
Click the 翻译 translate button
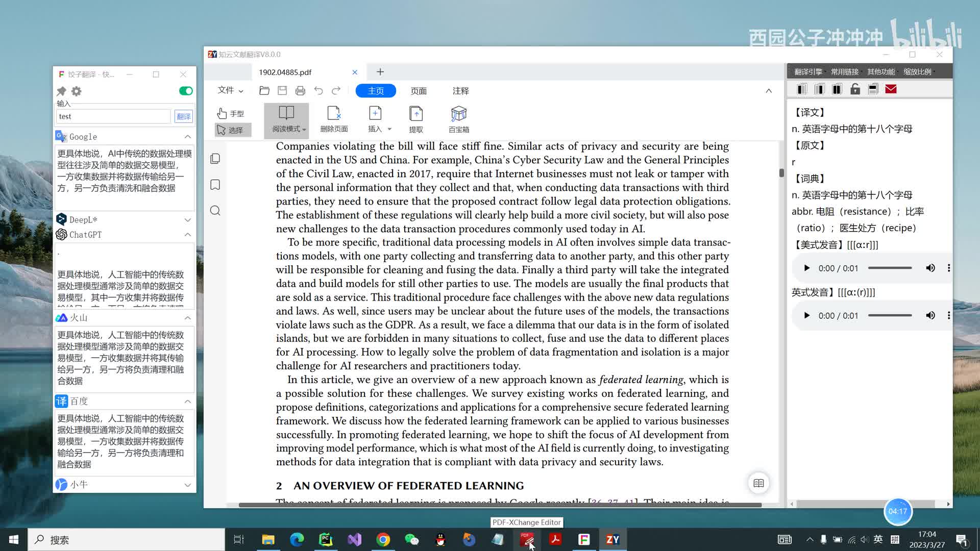tap(183, 116)
